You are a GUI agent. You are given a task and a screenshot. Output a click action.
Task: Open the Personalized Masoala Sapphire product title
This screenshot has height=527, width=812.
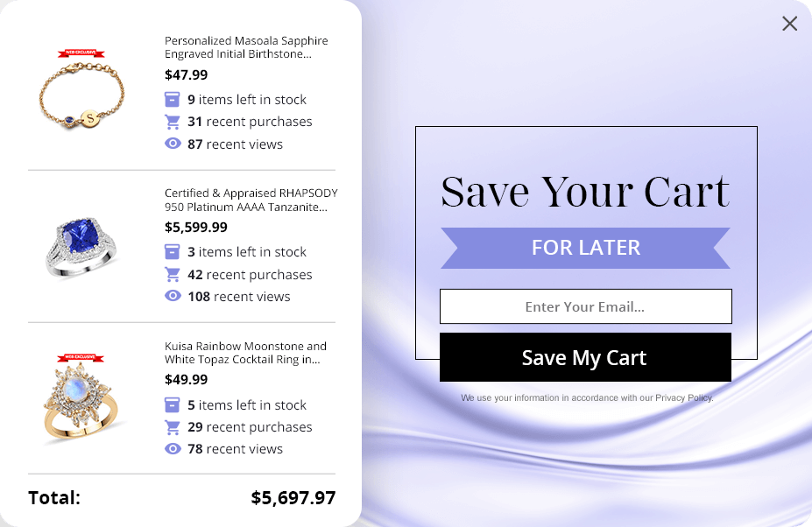245,47
